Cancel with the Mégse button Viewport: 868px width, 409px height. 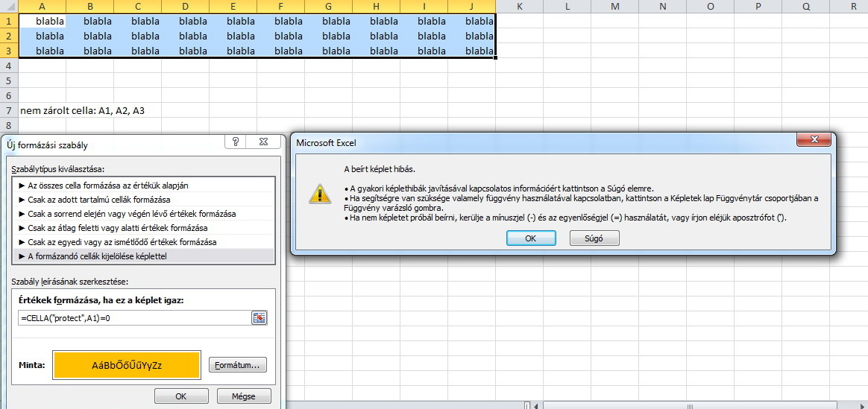pos(244,396)
